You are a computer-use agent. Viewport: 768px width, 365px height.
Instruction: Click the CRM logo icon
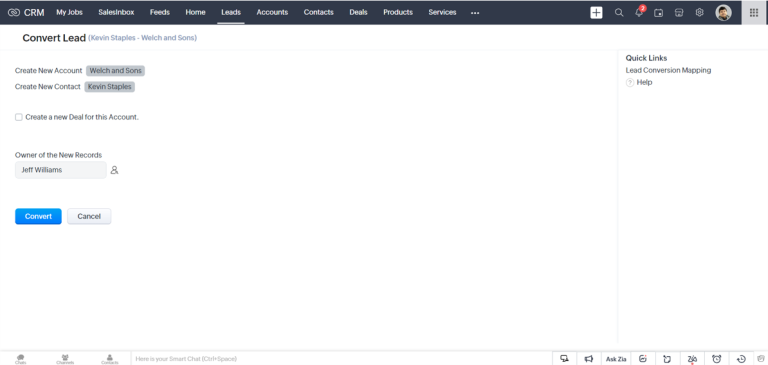(x=14, y=12)
